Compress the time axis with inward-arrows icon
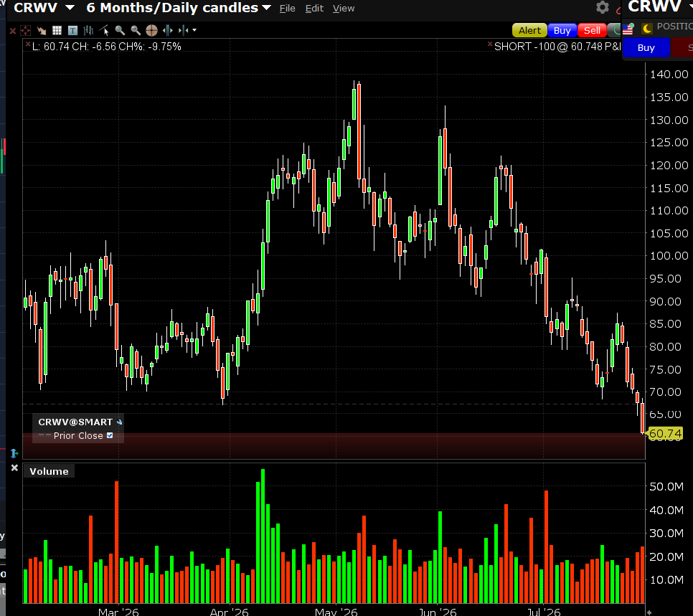 pyautogui.click(x=184, y=31)
